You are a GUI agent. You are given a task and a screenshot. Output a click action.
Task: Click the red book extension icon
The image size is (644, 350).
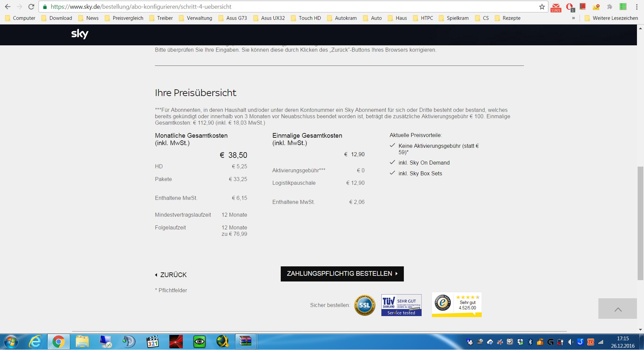pyautogui.click(x=583, y=7)
